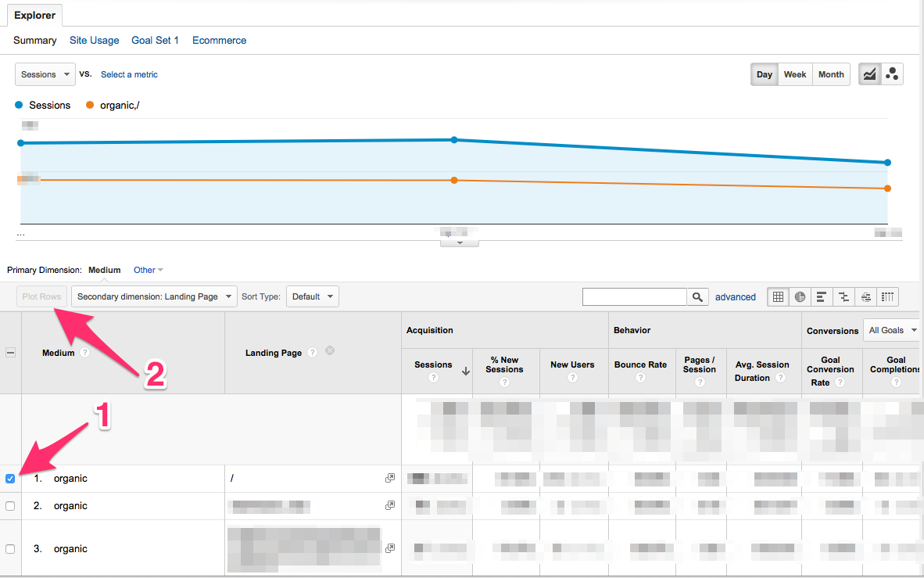Switch to Ecommerce view
The image size is (924, 578).
pyautogui.click(x=219, y=40)
